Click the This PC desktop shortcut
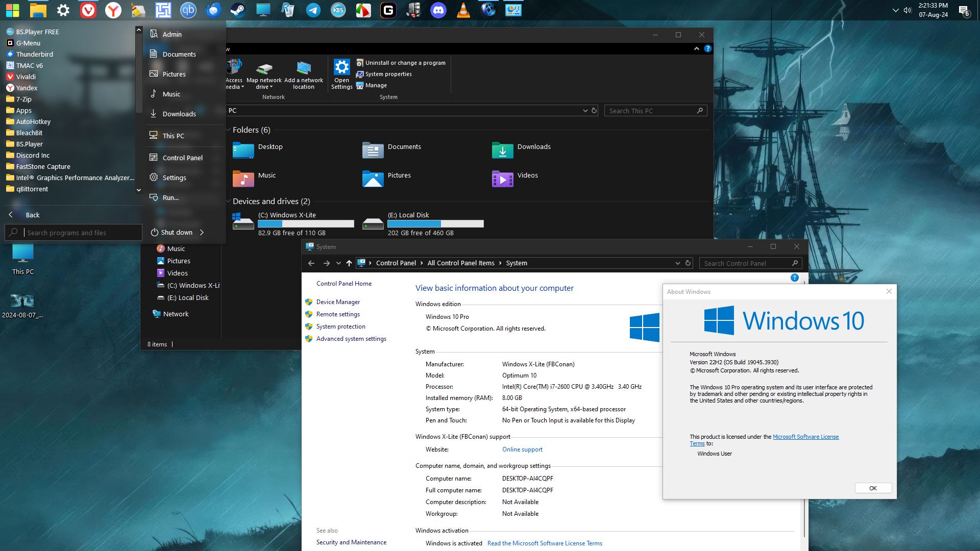This screenshot has width=980, height=551. [x=23, y=259]
